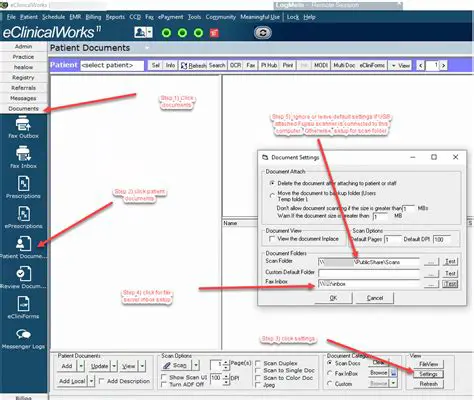Viewport: 474px width, 400px height.
Task: Open the ePrescriptions sidebar icon
Action: tap(23, 217)
